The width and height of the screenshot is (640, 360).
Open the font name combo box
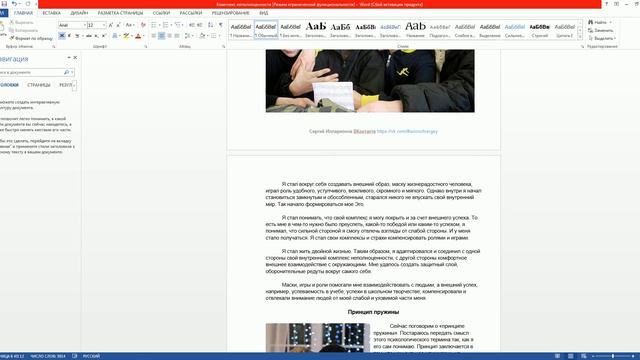click(x=72, y=25)
